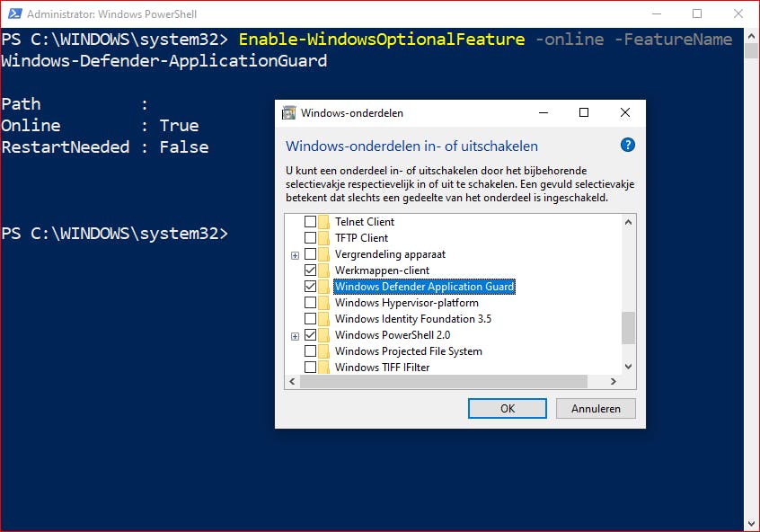Viewport: 760px width, 532px height.
Task: Check Windows Identity Foundation 3.5 checkbox
Action: click(x=310, y=319)
